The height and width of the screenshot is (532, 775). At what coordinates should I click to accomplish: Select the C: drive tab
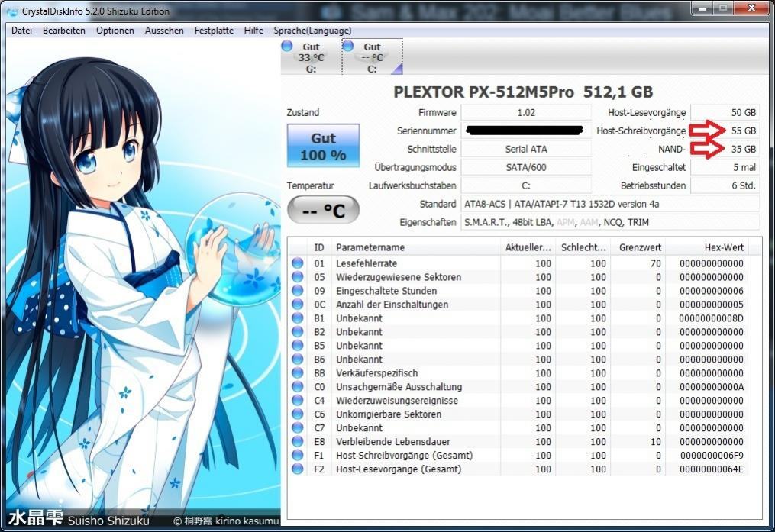coord(372,57)
